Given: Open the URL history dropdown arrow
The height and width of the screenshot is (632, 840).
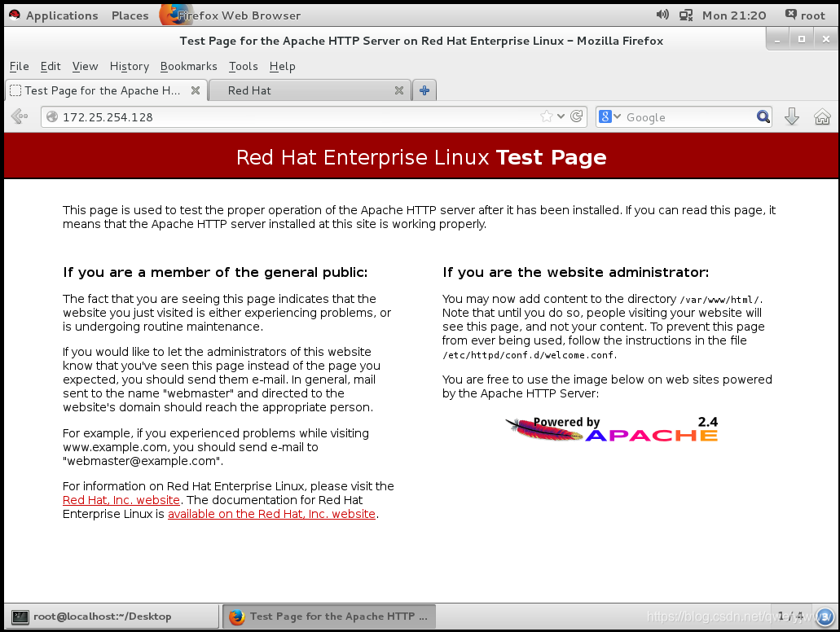Looking at the screenshot, I should pyautogui.click(x=561, y=116).
